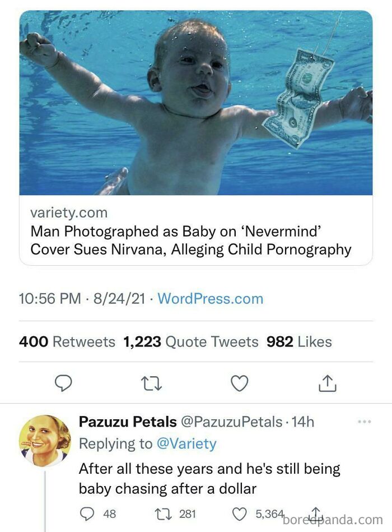Click share icon under main tweet
The image size is (392, 532).
point(327,383)
